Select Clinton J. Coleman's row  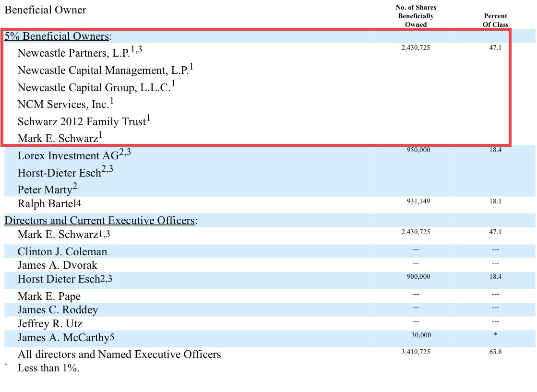point(62,251)
